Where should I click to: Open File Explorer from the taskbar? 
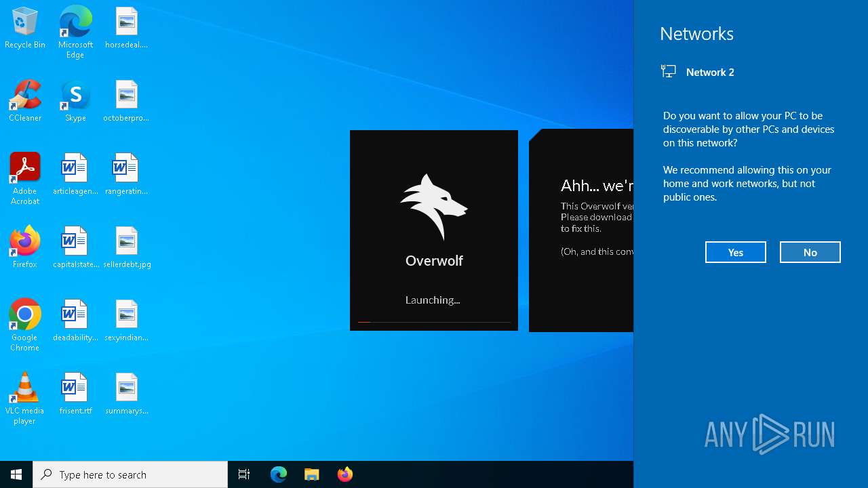coord(312,474)
